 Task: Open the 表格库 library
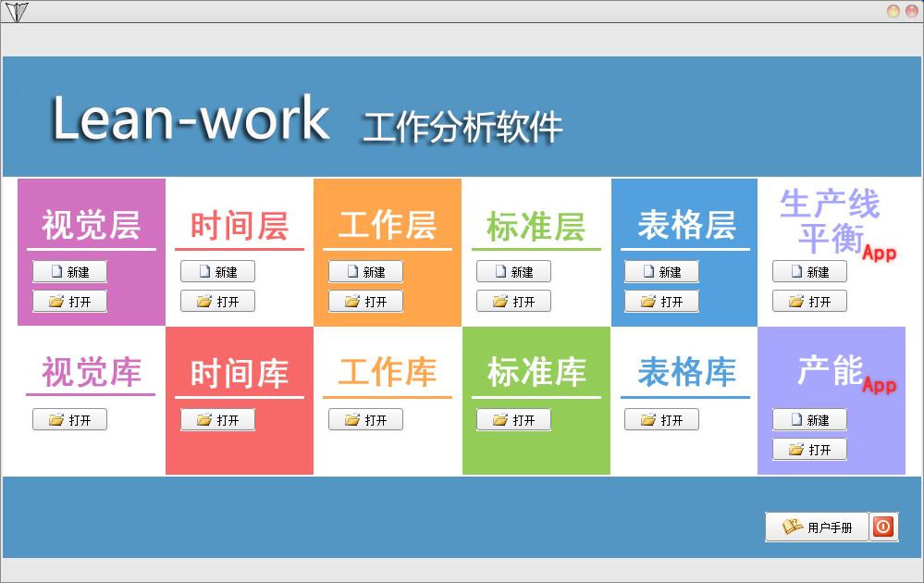[x=661, y=420]
